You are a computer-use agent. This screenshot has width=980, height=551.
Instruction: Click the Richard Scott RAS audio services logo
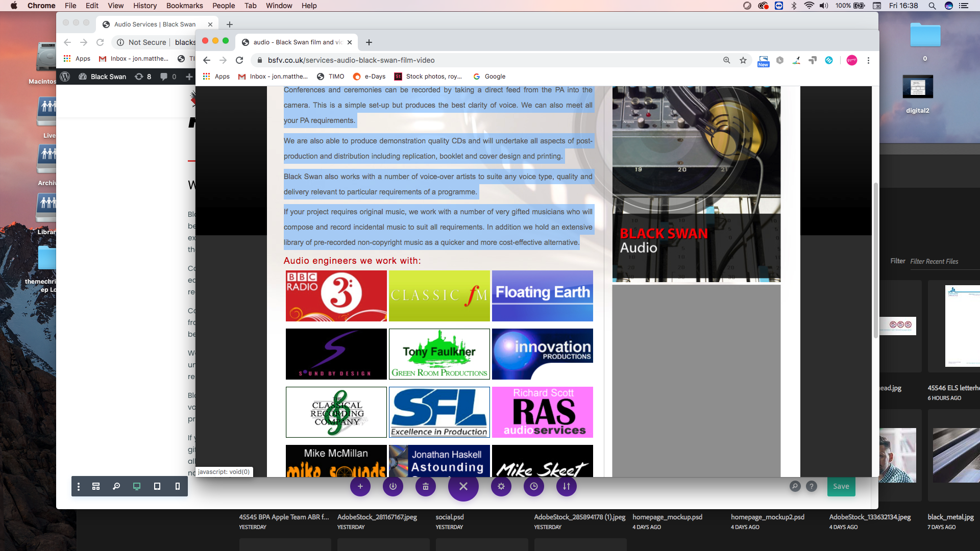pyautogui.click(x=543, y=412)
